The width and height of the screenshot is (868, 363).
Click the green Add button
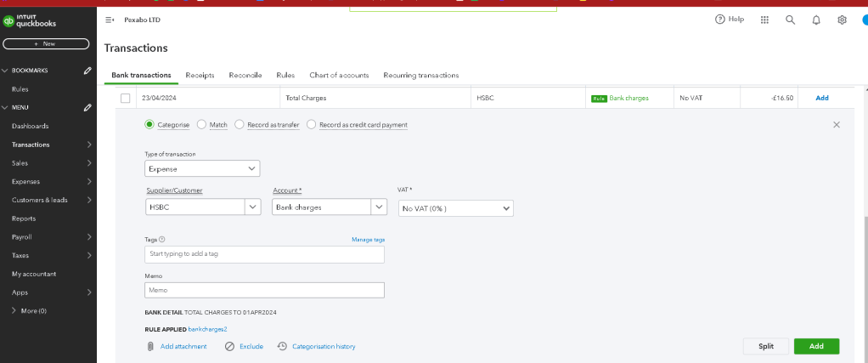816,346
